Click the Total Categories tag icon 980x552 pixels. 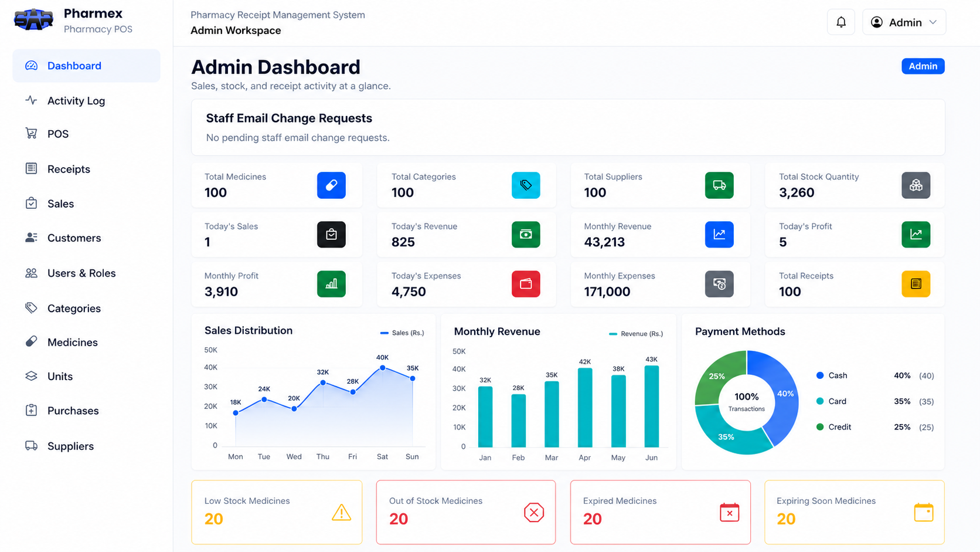[526, 185]
